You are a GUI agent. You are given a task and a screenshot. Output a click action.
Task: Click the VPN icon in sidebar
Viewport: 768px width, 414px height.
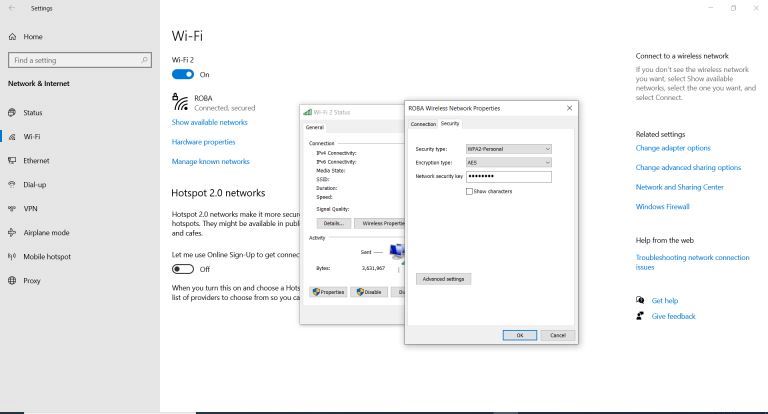click(12, 209)
